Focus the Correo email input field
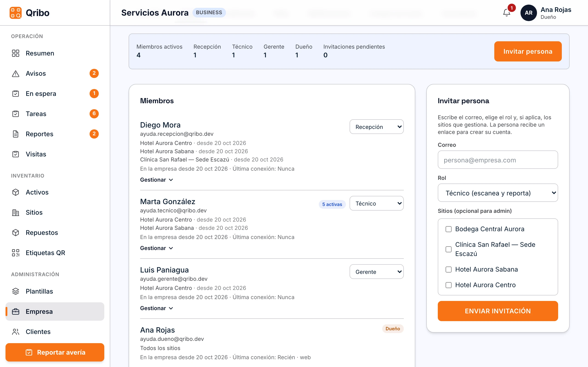This screenshot has width=588, height=367. tap(498, 160)
